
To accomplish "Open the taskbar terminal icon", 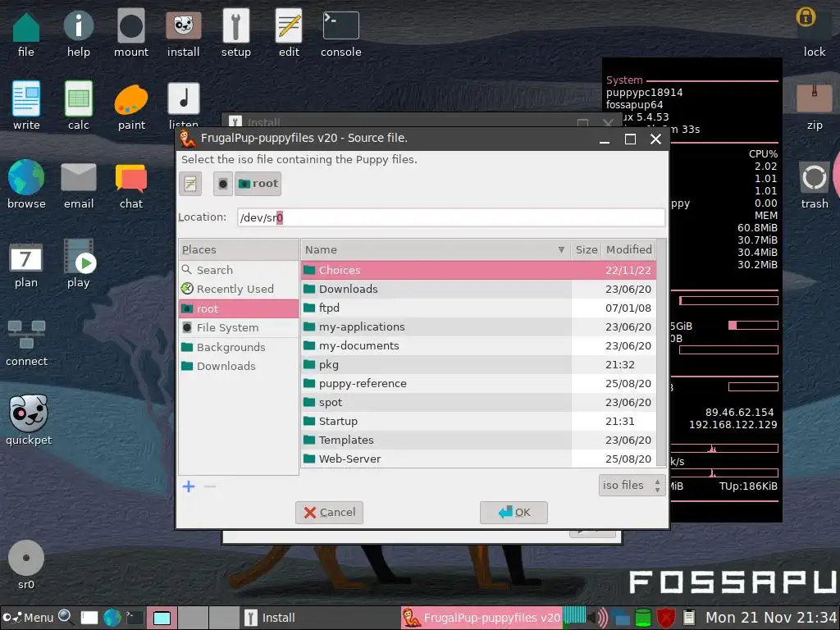I will coord(135,618).
